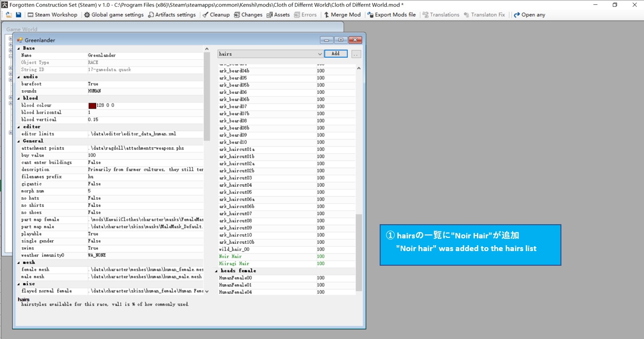Screen dimensions: 644x339
Task: Collapse the Base property group
Action: (x=19, y=48)
